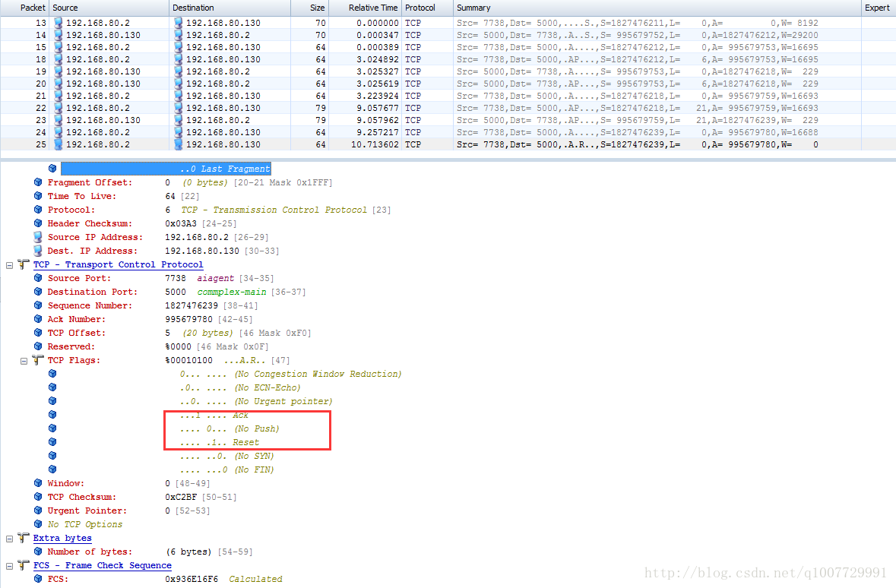
Task: Select the No SYN flag line
Action: point(227,457)
